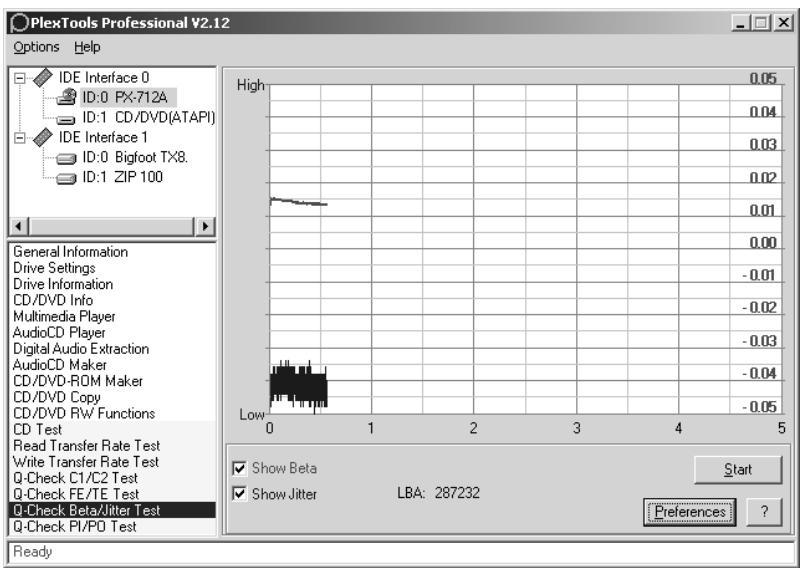Open General Information function
Image resolution: width=801 pixels, height=568 pixels.
pyautogui.click(x=70, y=252)
